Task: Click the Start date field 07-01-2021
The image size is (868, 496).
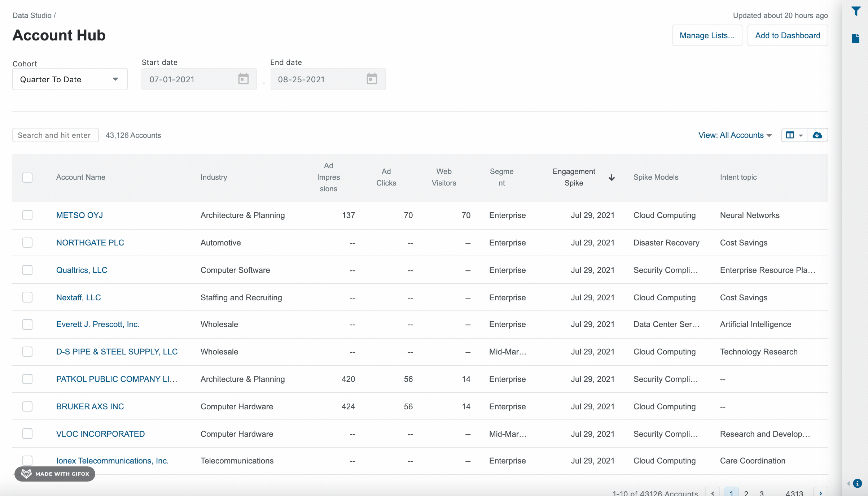Action: coord(199,79)
